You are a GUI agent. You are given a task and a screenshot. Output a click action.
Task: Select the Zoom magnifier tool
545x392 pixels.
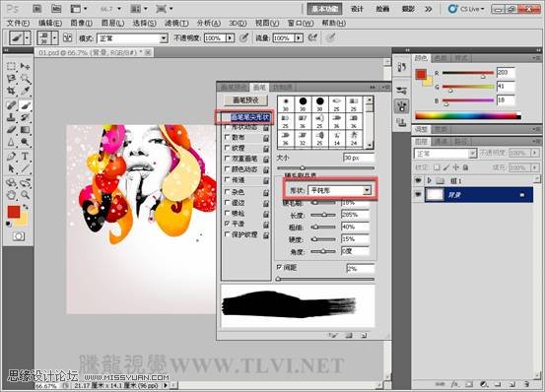25,194
